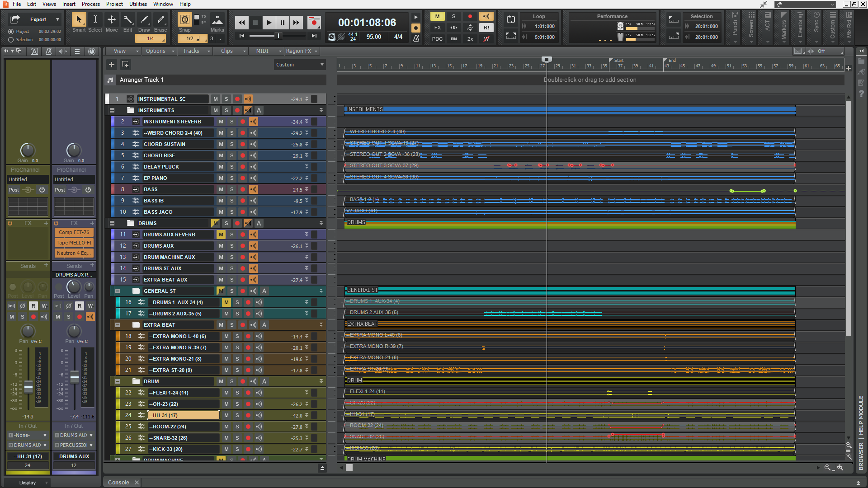Solo the CHORD SUSTAIN track
Image resolution: width=868 pixels, height=488 pixels.
(232, 144)
